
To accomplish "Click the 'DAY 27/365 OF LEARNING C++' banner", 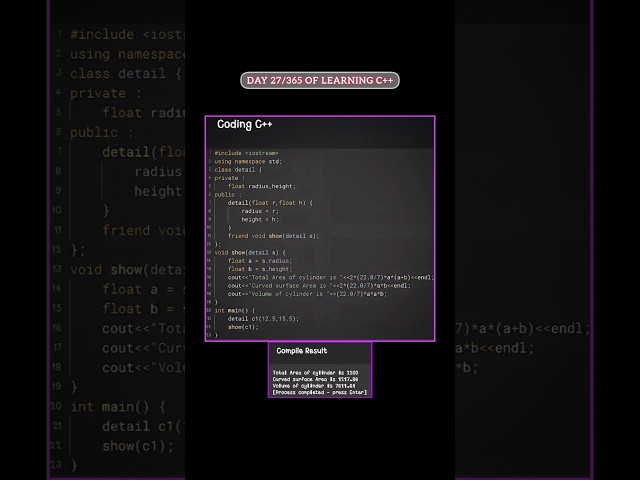I will click(x=320, y=80).
